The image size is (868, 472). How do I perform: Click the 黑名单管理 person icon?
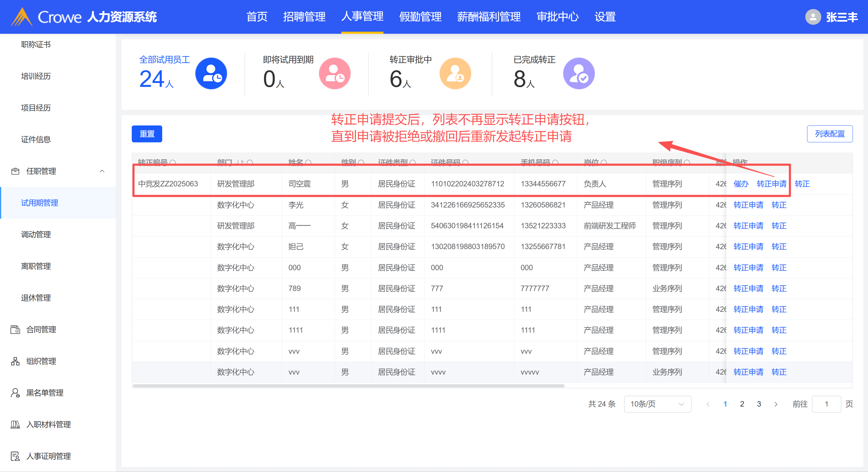15,393
